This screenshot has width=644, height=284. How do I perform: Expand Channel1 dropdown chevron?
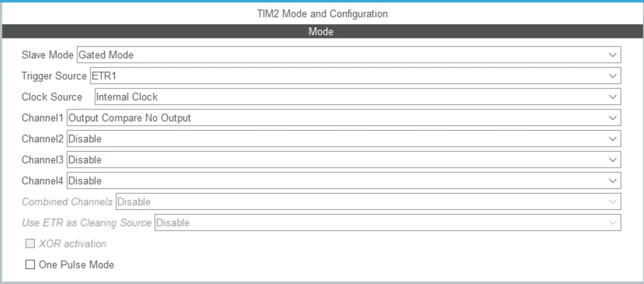tap(612, 118)
